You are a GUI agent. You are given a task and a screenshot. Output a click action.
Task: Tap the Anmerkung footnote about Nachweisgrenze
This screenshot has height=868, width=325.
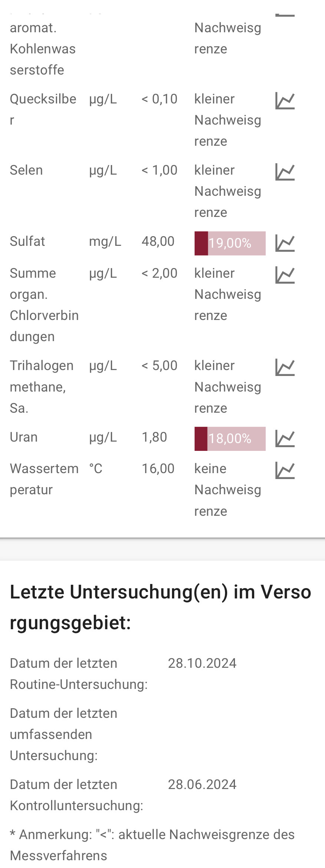[x=152, y=845]
